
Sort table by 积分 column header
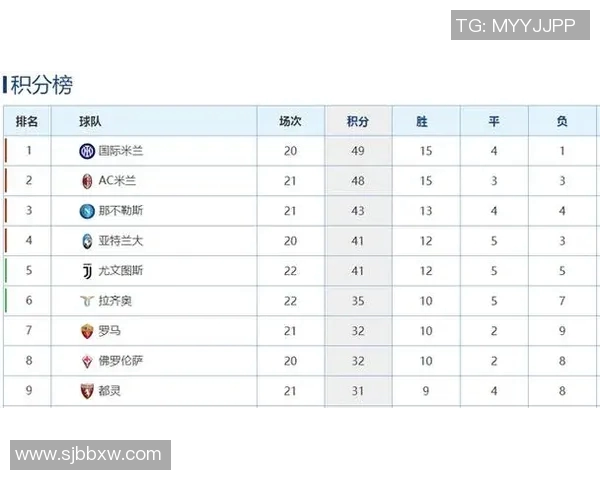point(357,121)
